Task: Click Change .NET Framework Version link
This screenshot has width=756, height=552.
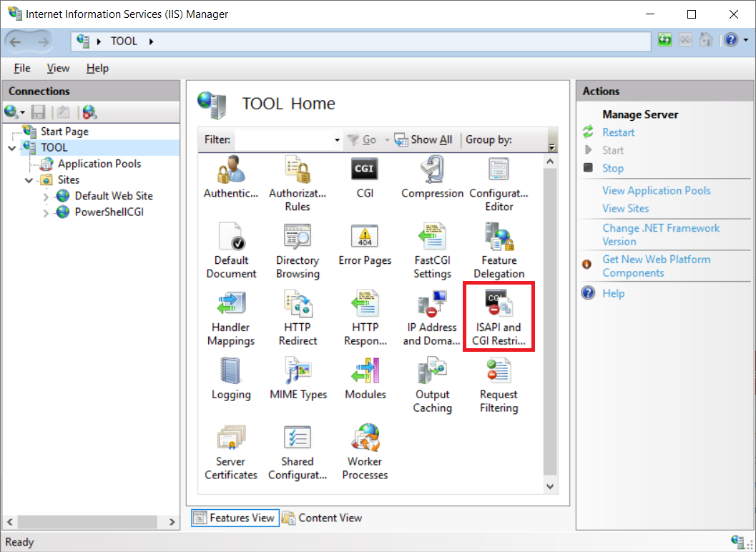Action: tap(661, 235)
